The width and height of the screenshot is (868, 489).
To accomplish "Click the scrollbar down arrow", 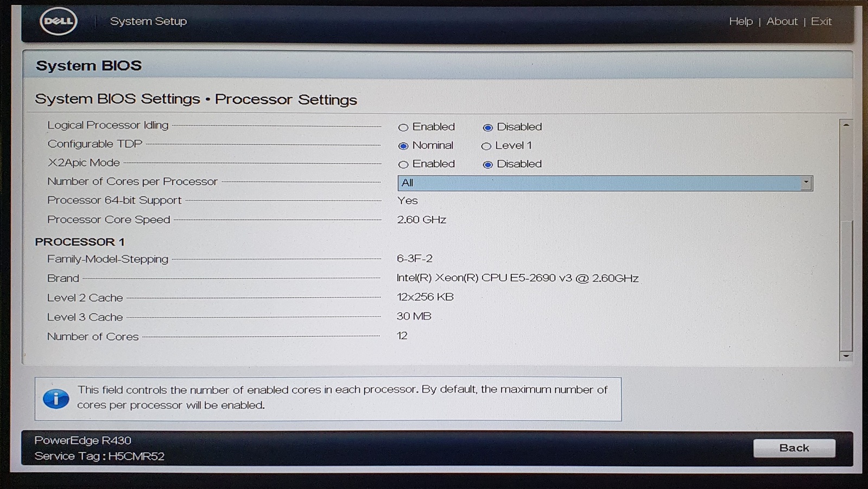I will (x=846, y=356).
